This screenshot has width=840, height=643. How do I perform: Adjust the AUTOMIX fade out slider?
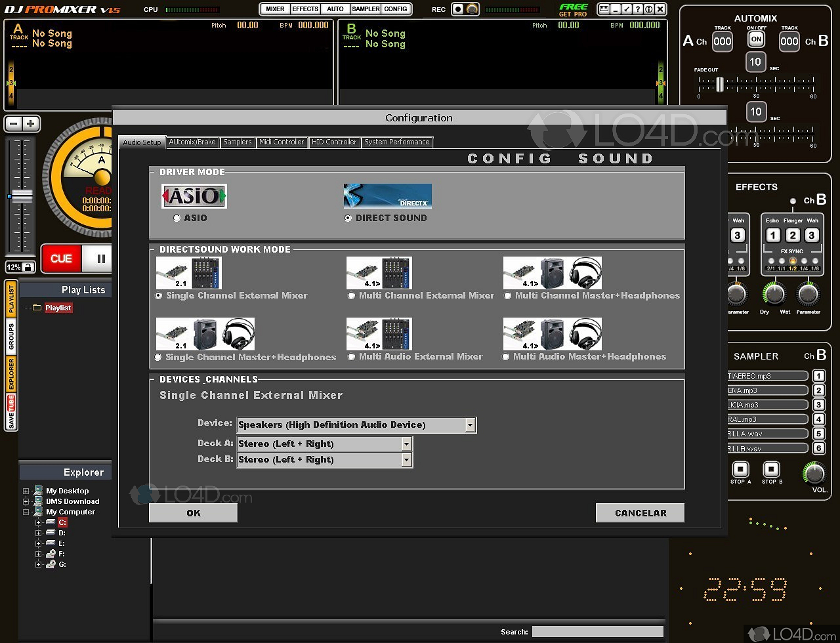pos(720,85)
